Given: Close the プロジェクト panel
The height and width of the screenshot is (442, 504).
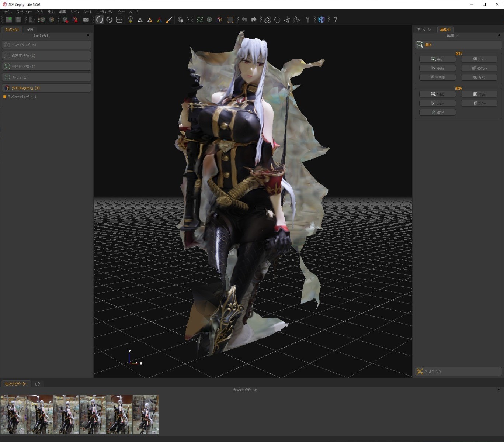Looking at the screenshot, I should tap(88, 35).
